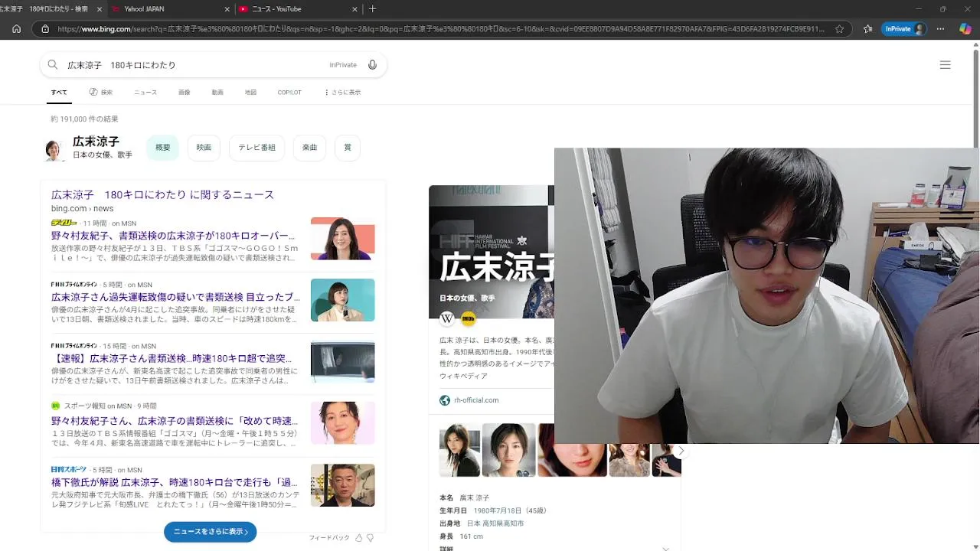Select the 地図 search tab
The height and width of the screenshot is (551, 980).
tap(250, 93)
